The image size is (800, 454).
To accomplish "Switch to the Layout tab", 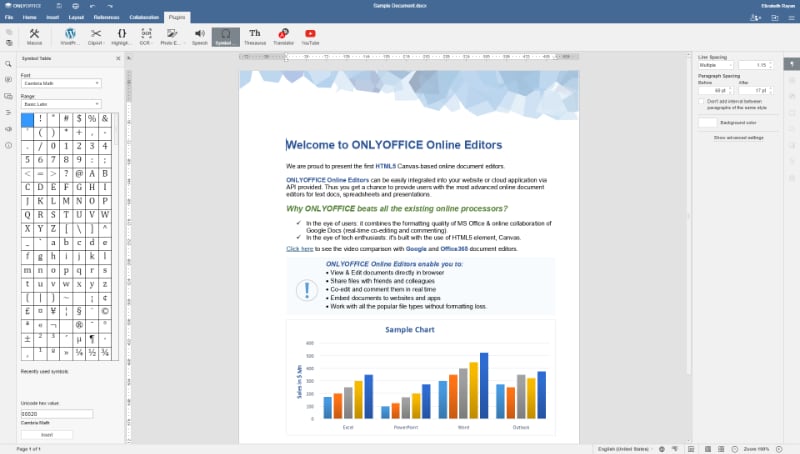I will (76, 17).
